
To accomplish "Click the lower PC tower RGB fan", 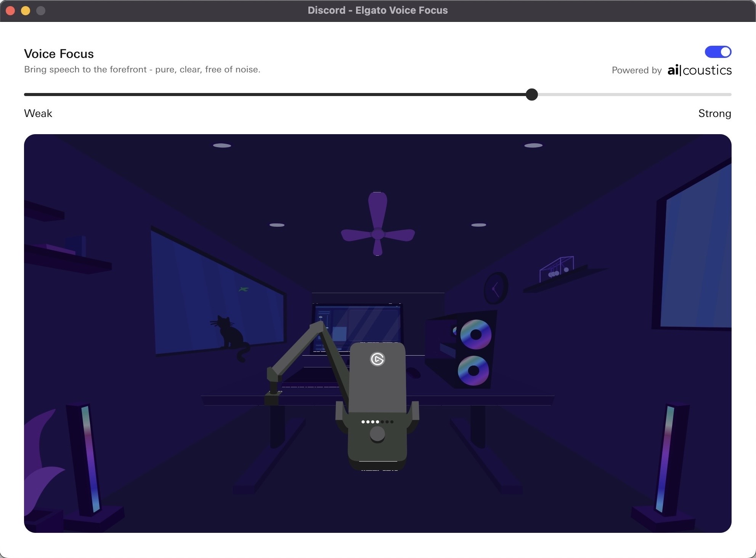I will tap(473, 370).
